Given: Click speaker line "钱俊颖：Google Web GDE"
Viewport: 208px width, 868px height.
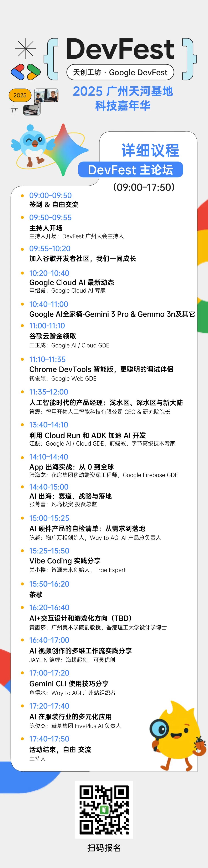Looking at the screenshot, I should point(63,378).
